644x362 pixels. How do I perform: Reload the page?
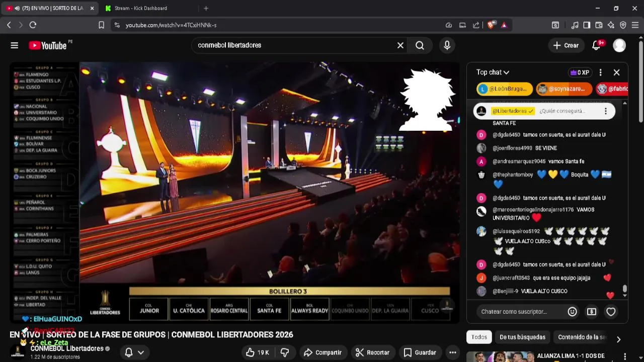coord(33,25)
